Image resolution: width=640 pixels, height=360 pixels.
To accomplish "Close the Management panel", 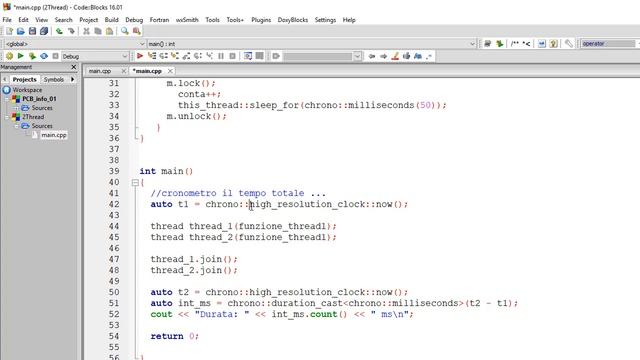I will click(73, 67).
